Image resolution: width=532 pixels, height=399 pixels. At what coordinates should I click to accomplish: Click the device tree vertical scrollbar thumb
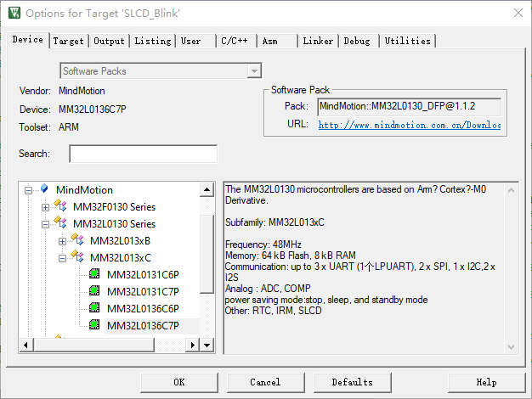click(x=207, y=253)
